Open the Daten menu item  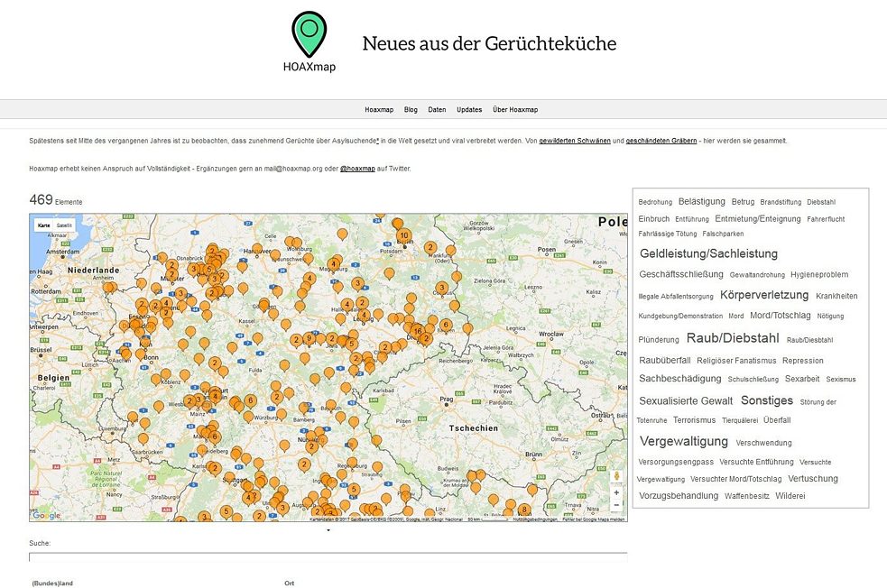[x=437, y=109]
